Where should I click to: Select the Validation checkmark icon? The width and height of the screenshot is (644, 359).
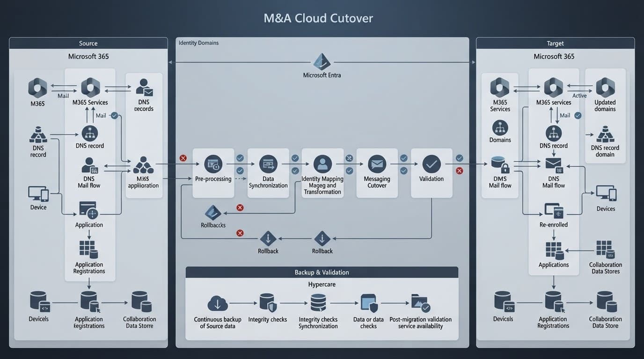431,164
